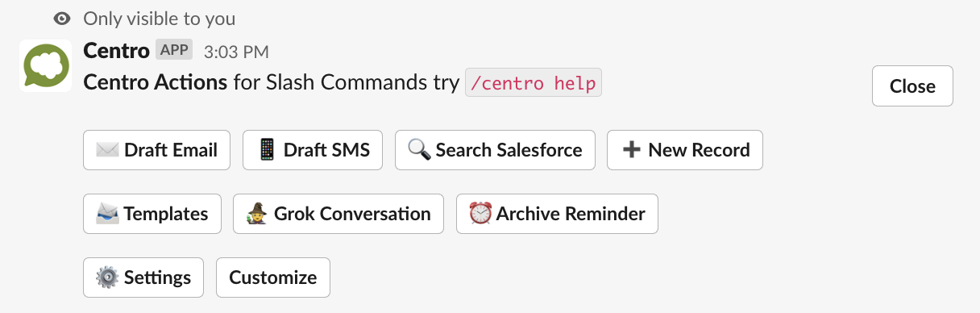Click the bold Centro Actions text
The image size is (980, 313).
[x=156, y=82]
